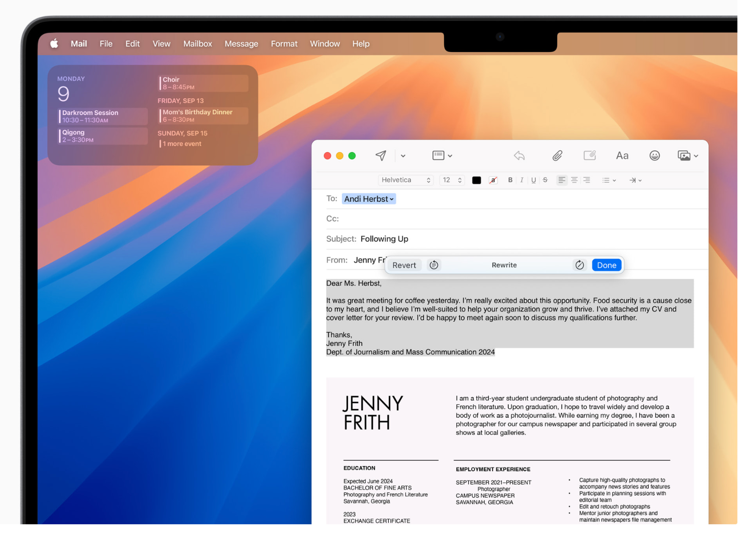The height and width of the screenshot is (541, 756).
Task: Expand the header fields dropdown chevron
Action: click(x=450, y=156)
